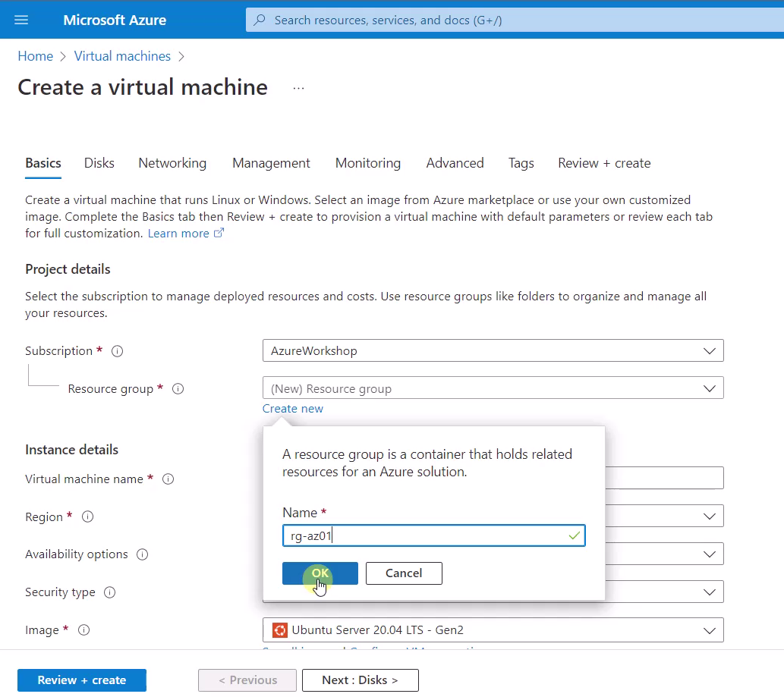The width and height of the screenshot is (784, 697).
Task: Open the ellipsis menu beside page title
Action: pyautogui.click(x=298, y=88)
